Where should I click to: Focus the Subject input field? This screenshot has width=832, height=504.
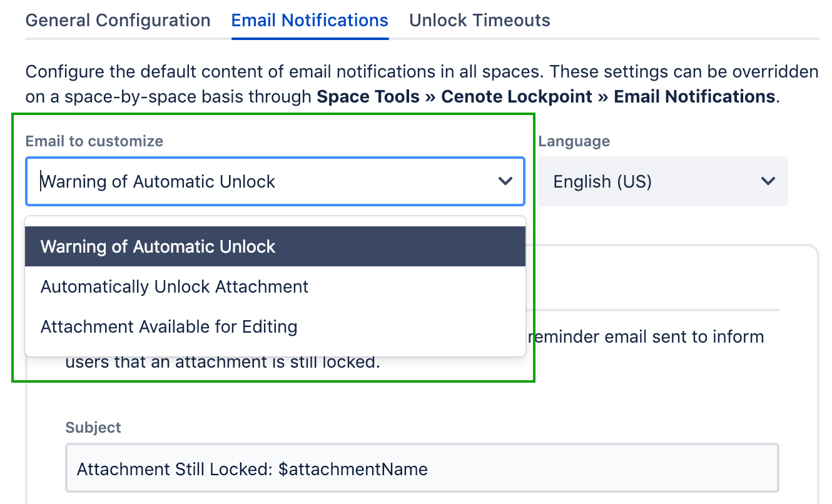(563, 469)
